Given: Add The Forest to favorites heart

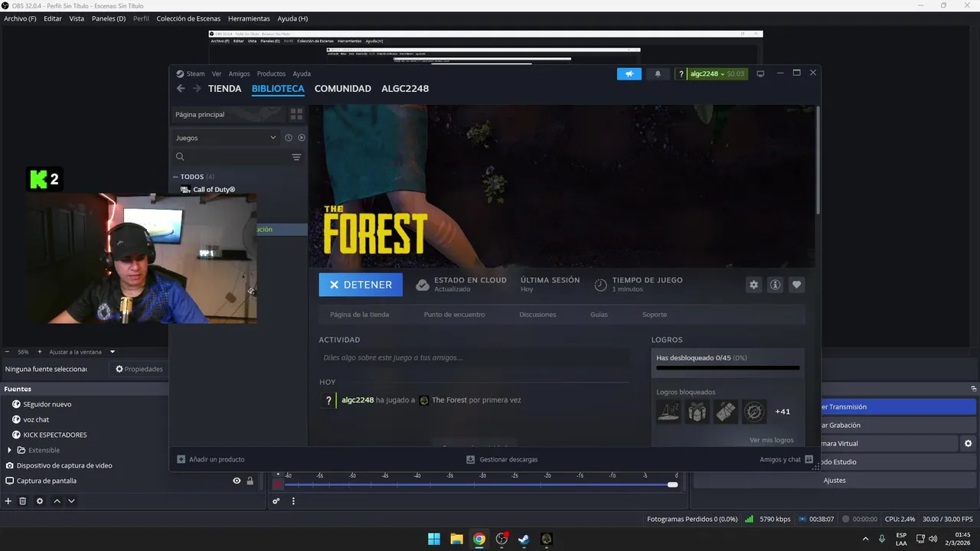Looking at the screenshot, I should pos(797,285).
